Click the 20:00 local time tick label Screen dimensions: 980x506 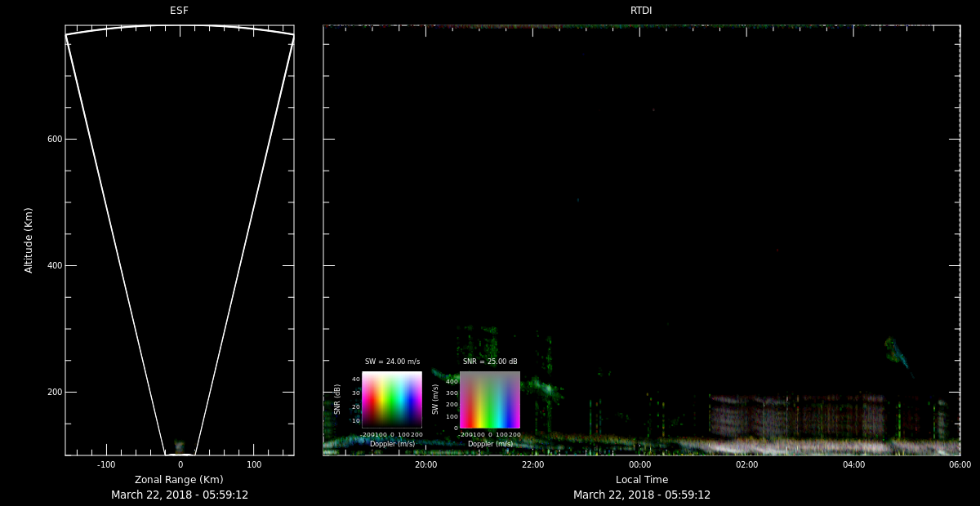pyautogui.click(x=425, y=464)
